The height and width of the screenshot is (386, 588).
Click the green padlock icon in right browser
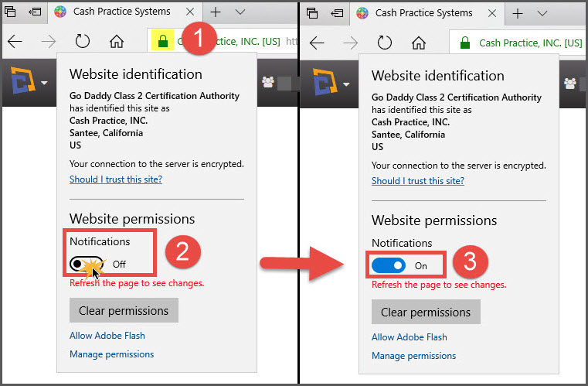click(x=465, y=43)
